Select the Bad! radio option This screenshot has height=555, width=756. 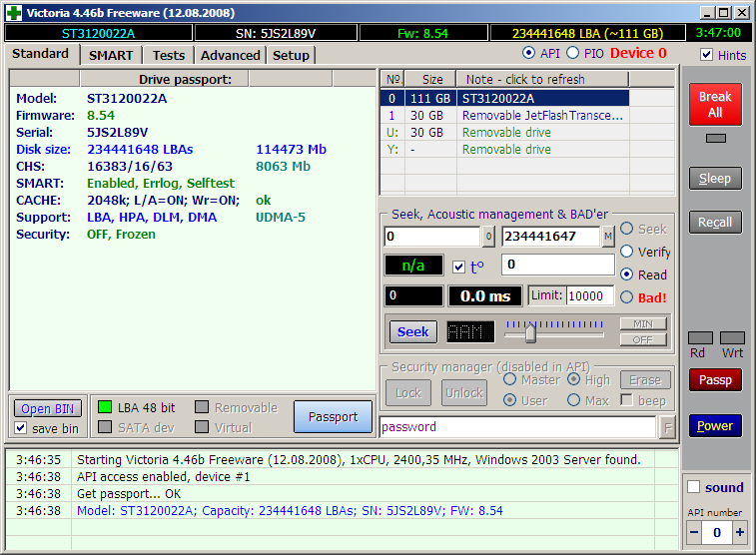(x=627, y=297)
